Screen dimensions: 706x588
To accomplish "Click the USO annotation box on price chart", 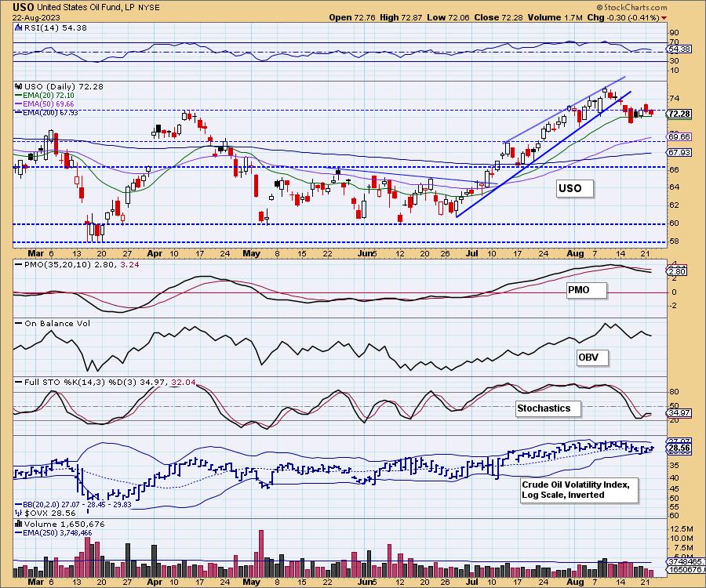I will pos(574,188).
